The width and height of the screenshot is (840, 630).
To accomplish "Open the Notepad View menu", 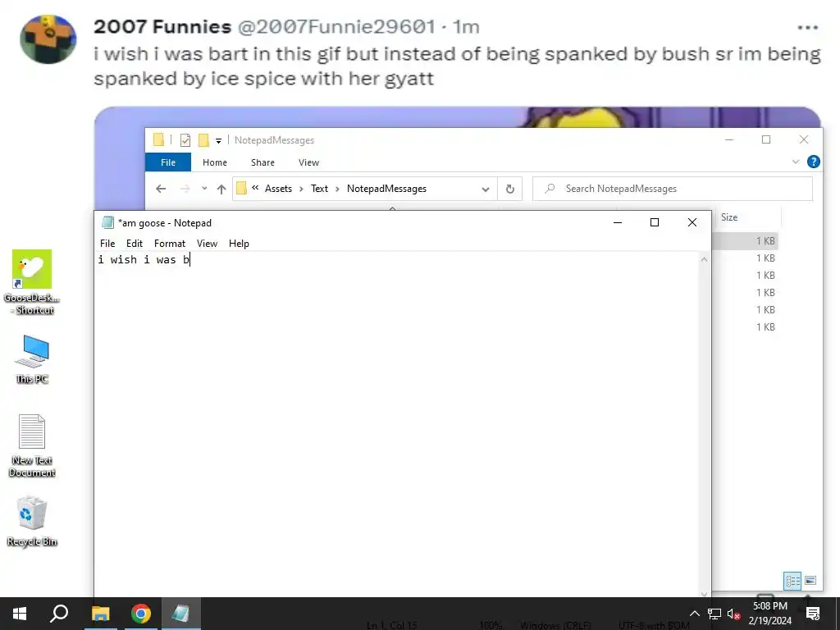I will 207,243.
